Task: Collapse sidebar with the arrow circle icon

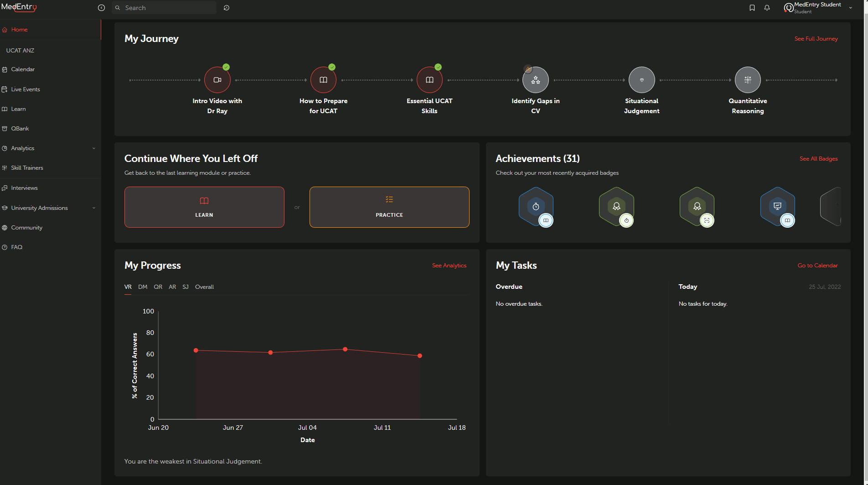Action: point(101,8)
